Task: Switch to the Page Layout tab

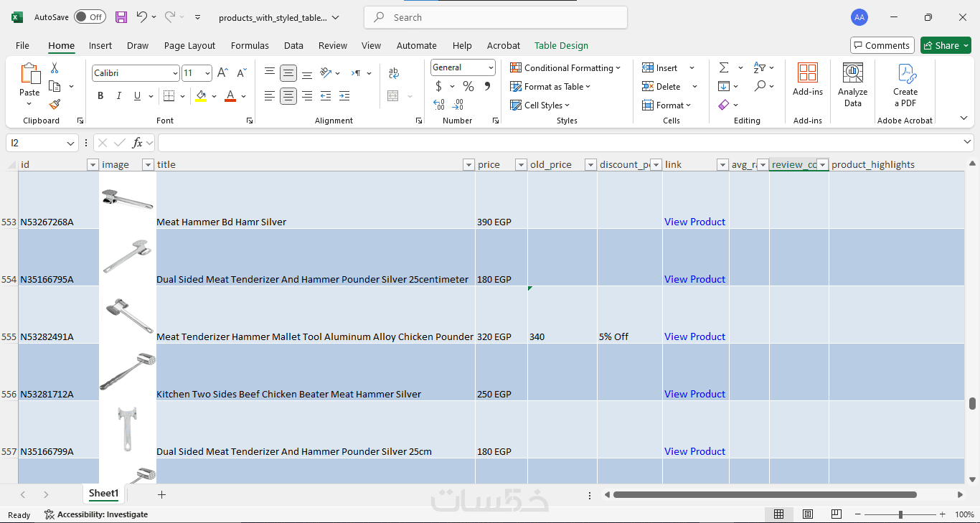Action: coord(189,45)
